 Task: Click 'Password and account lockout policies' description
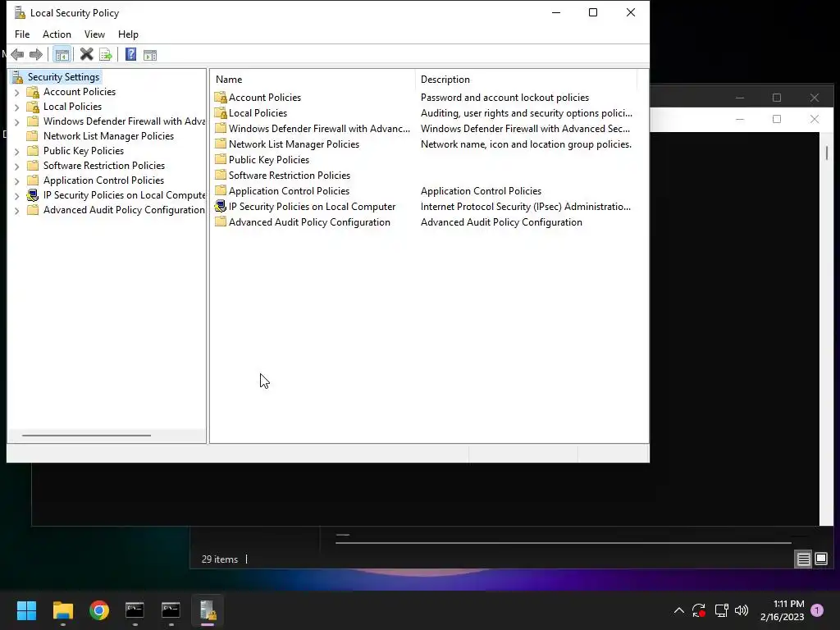pos(504,98)
